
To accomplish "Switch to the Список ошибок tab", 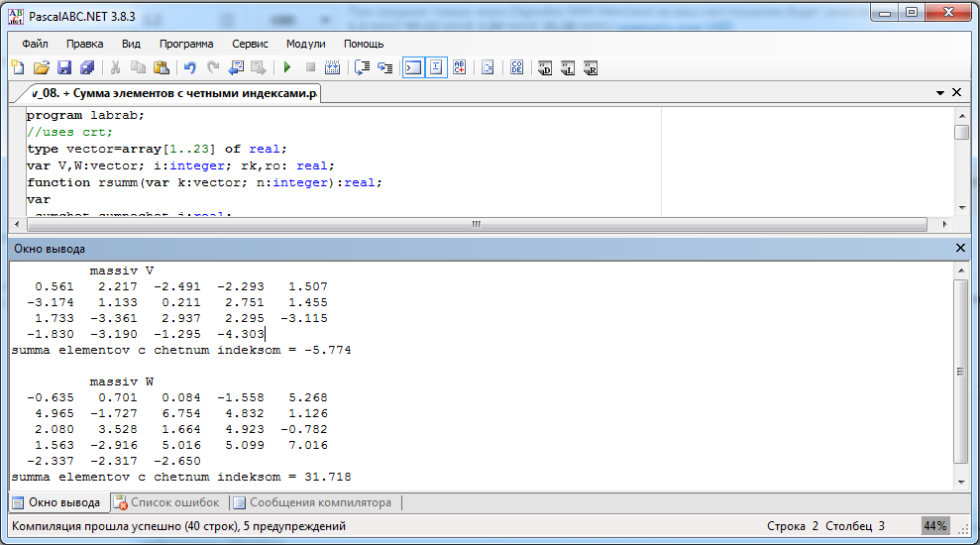I will [x=166, y=502].
